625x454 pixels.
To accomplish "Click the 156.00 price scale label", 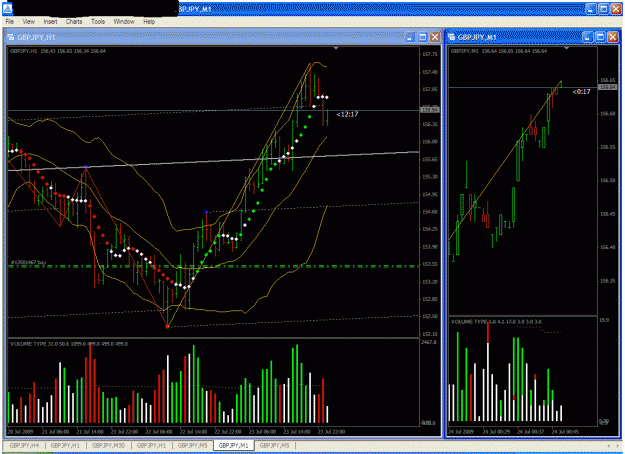I will 430,142.
